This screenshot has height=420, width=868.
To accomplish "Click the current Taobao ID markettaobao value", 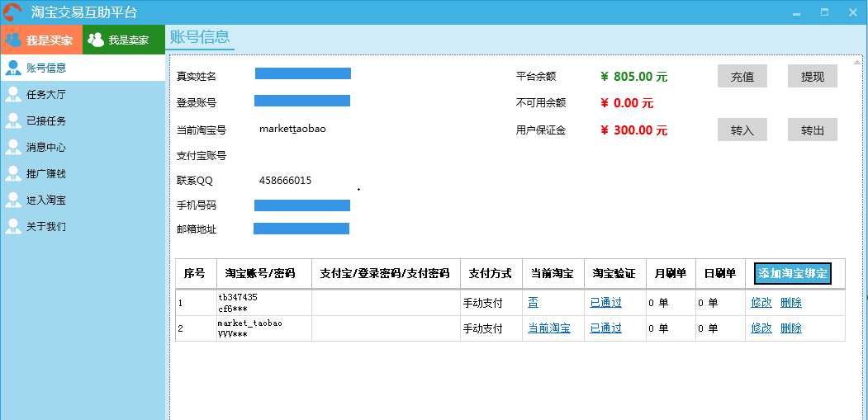I will point(292,129).
